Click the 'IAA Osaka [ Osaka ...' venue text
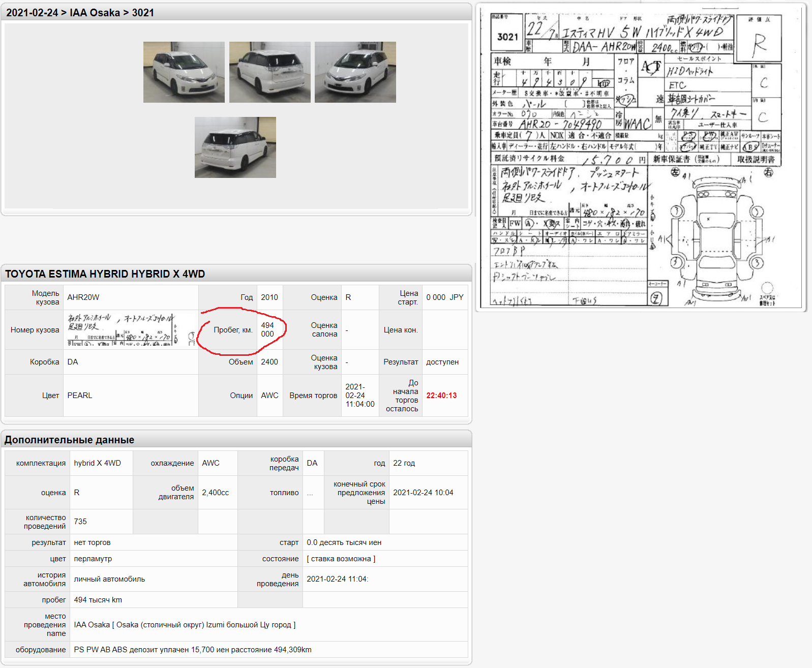This screenshot has height=668, width=812. [x=185, y=625]
